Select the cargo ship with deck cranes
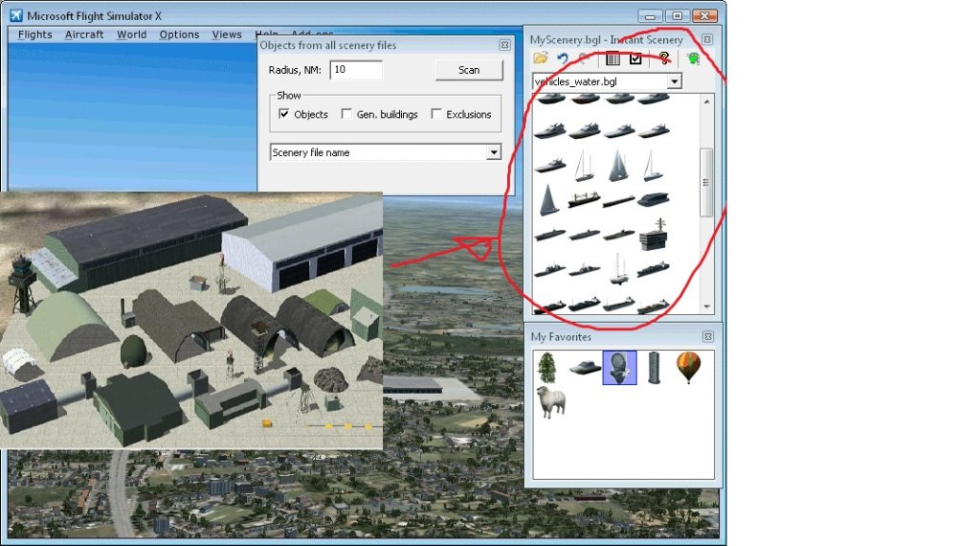Viewport: 980px width, 546px height. tap(584, 199)
